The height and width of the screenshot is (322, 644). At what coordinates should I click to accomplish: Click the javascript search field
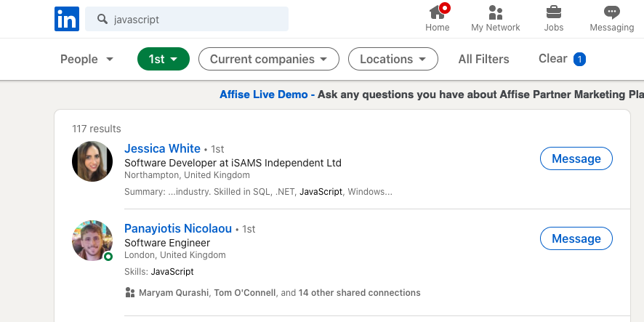coord(196,20)
